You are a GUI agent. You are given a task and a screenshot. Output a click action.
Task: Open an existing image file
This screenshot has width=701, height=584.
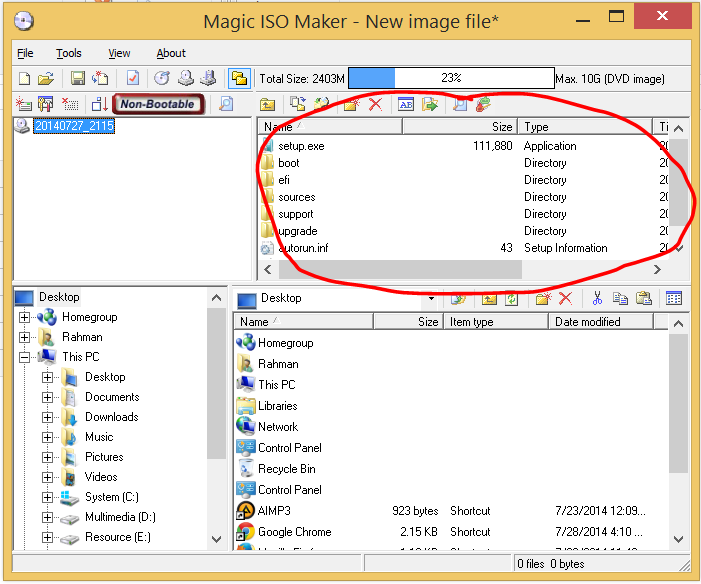(x=46, y=79)
